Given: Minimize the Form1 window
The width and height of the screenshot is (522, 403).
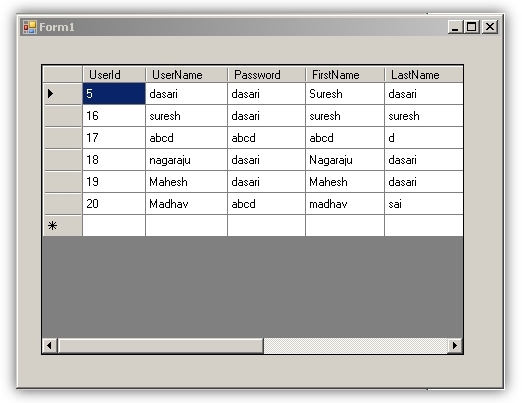Looking at the screenshot, I should coord(455,27).
